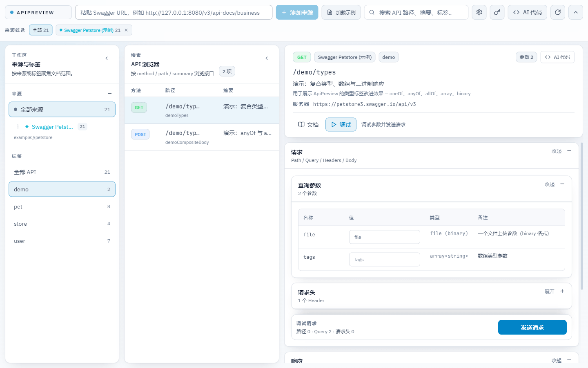Collapse the top bar with chevron-up icon
This screenshot has height=368, width=588.
click(576, 12)
